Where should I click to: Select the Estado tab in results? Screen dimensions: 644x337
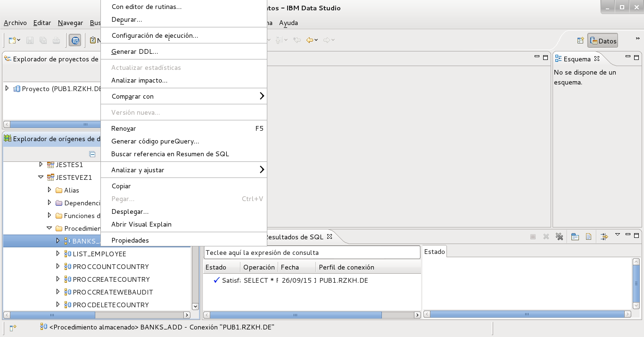click(x=434, y=252)
